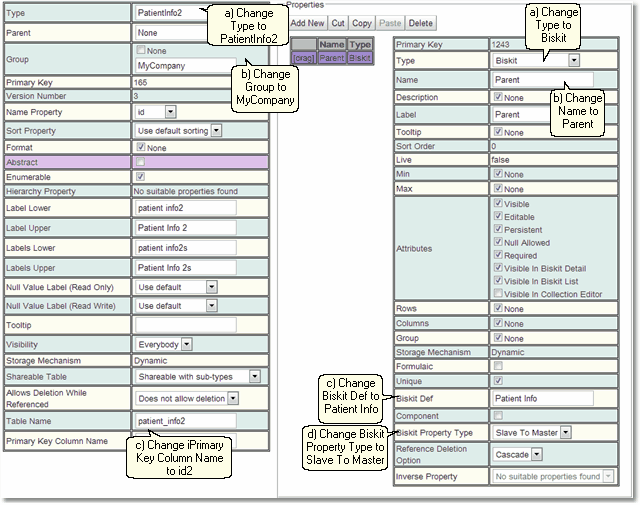Viewport: 640px width, 505px height.
Task: Open the Sort Property dropdown
Action: click(178, 130)
